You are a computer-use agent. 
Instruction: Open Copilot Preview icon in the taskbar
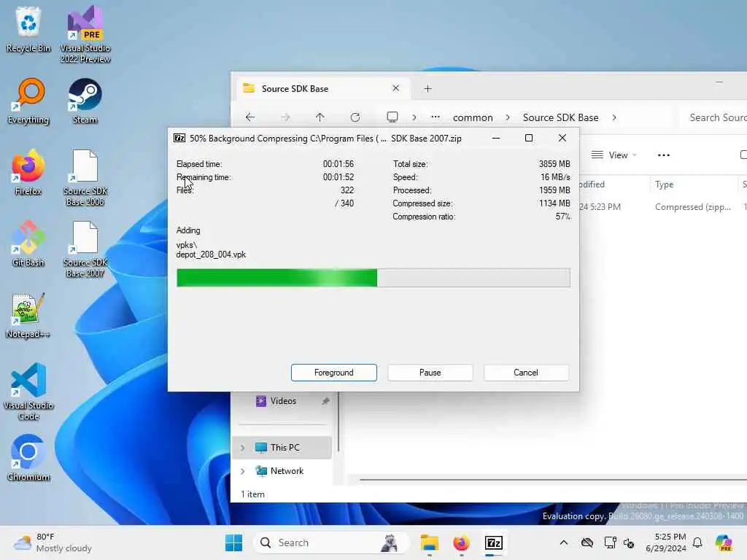coord(724,542)
